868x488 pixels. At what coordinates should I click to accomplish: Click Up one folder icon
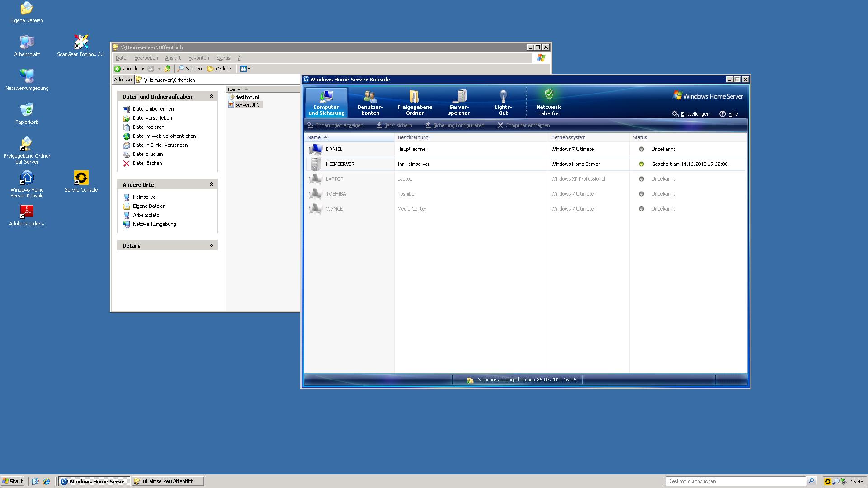pyautogui.click(x=168, y=69)
